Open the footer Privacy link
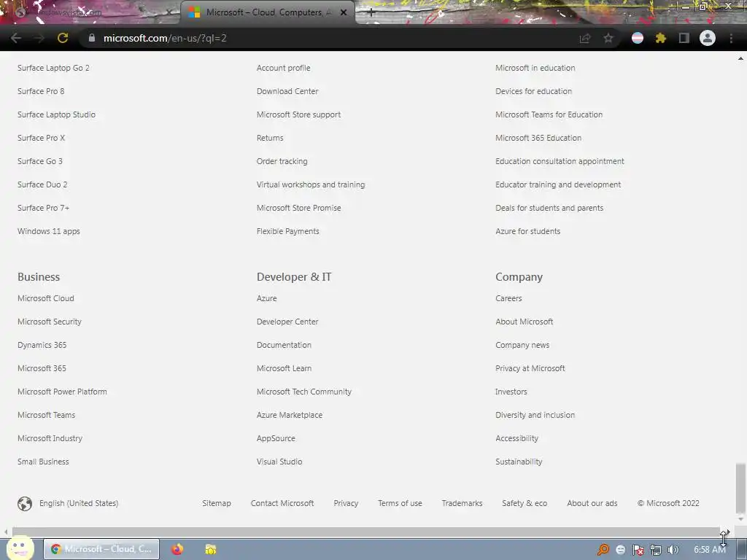 (x=346, y=503)
